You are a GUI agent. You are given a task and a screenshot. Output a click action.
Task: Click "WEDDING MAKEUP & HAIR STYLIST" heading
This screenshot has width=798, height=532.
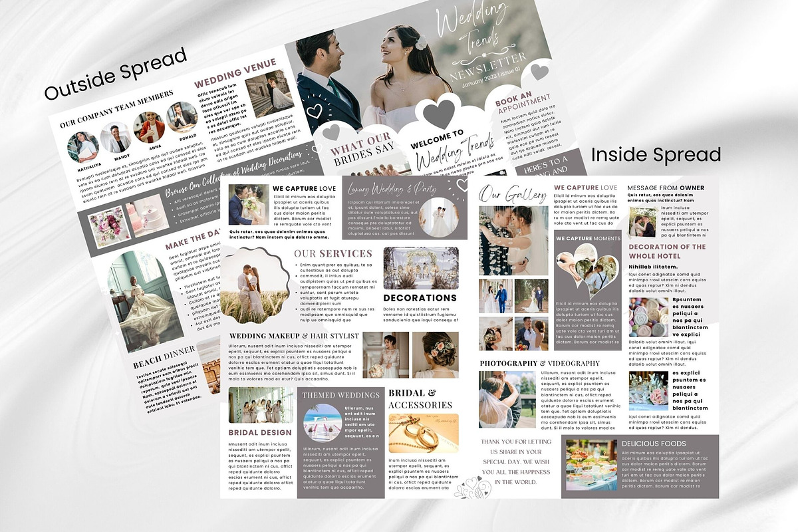(294, 336)
